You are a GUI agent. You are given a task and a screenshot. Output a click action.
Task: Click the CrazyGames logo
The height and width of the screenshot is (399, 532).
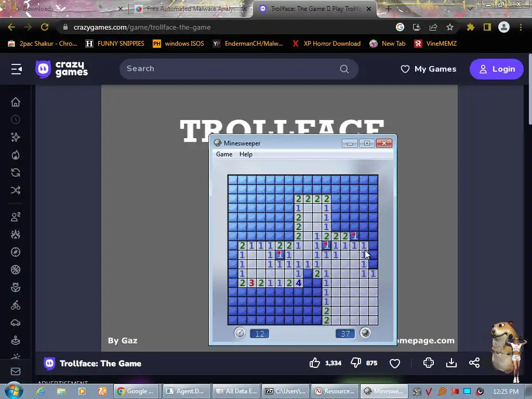(61, 69)
